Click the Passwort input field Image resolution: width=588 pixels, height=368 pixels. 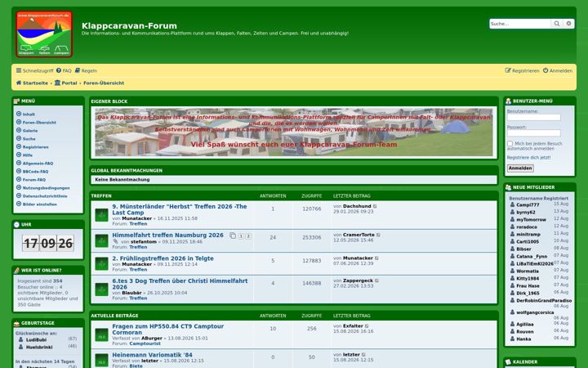pos(533,133)
